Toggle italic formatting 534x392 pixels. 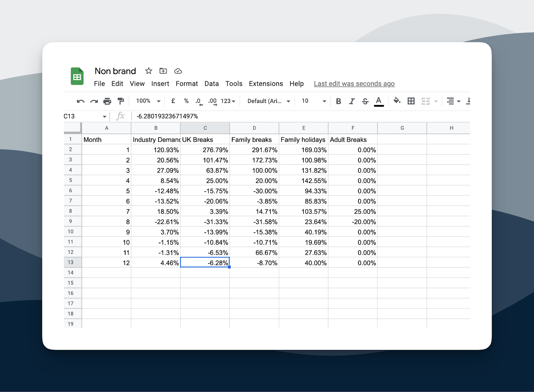point(352,101)
